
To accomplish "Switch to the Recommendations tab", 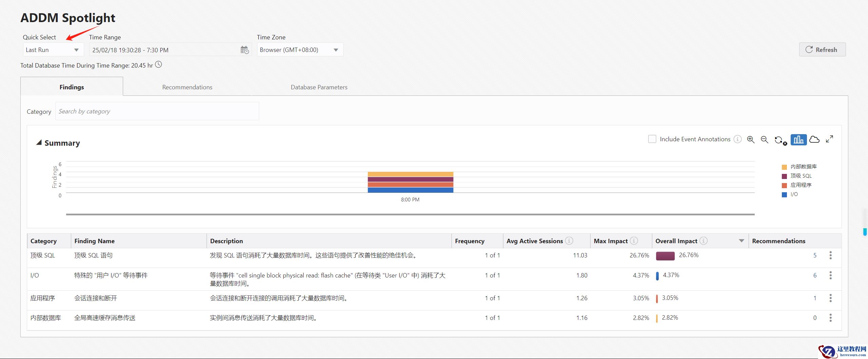I will (x=187, y=87).
